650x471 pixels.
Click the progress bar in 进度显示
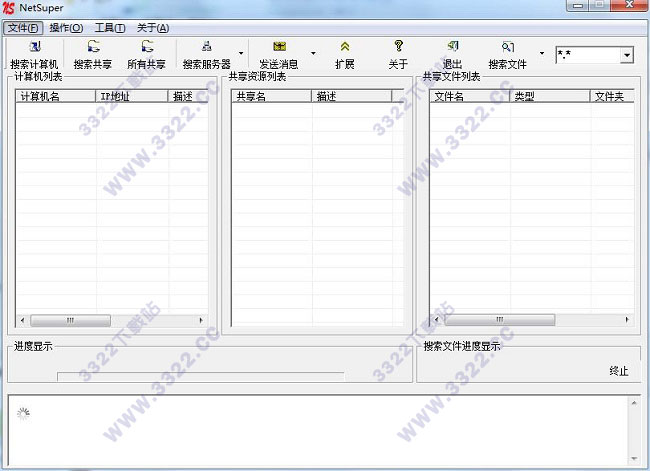(201, 376)
